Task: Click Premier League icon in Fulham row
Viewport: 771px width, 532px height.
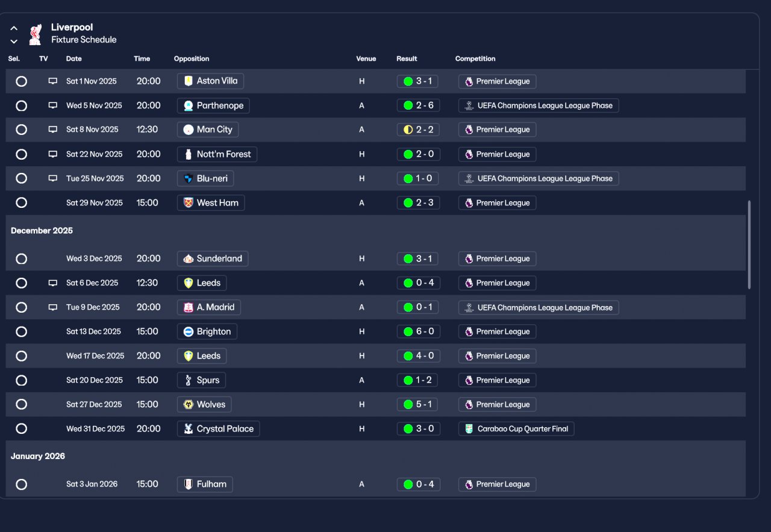Action: point(469,484)
